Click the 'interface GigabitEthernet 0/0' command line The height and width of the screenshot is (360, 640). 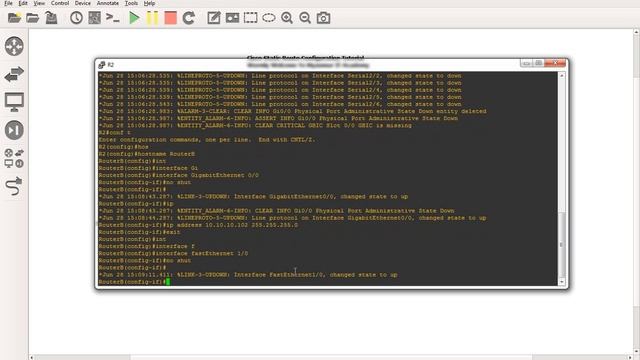(178, 175)
